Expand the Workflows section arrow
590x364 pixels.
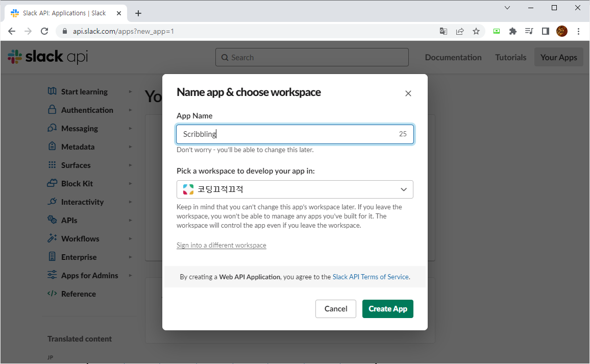pyautogui.click(x=131, y=238)
